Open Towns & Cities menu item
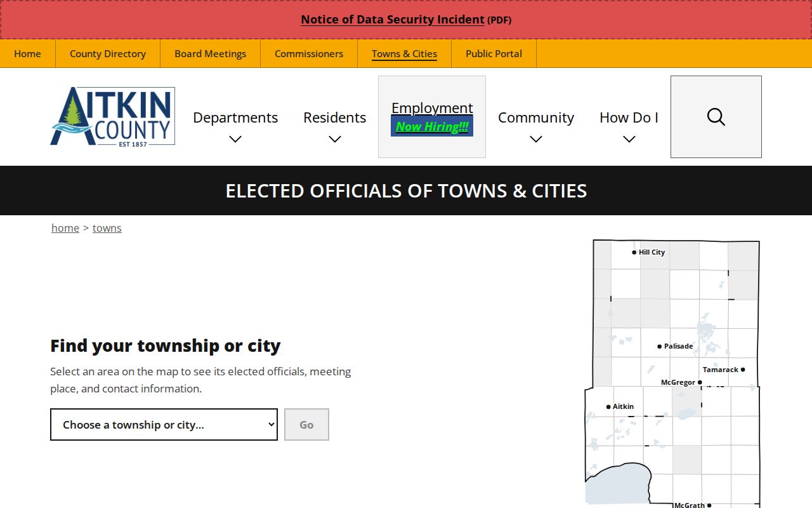This screenshot has height=508, width=812. click(x=404, y=53)
